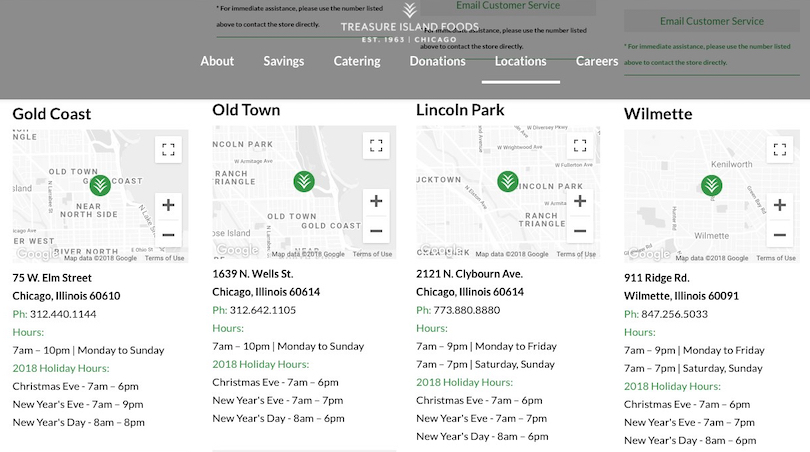The image size is (810, 452).
Task: Open the About menu item
Action: pyautogui.click(x=217, y=61)
